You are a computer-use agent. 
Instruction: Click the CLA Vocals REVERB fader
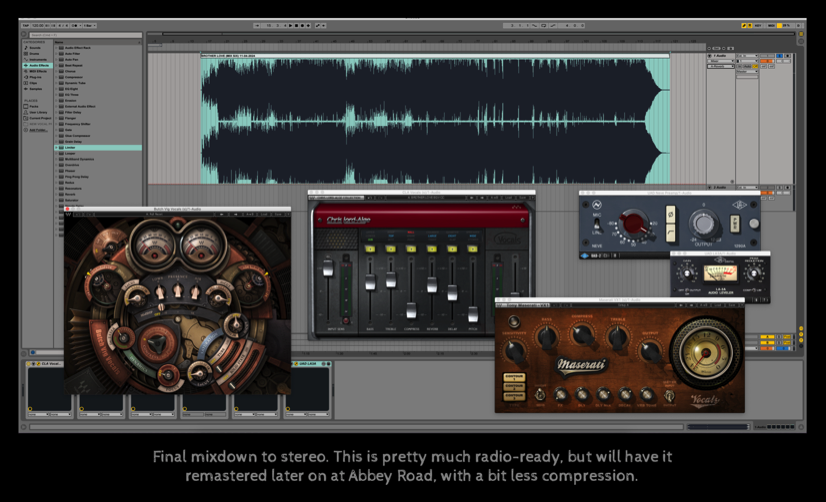[x=432, y=284]
